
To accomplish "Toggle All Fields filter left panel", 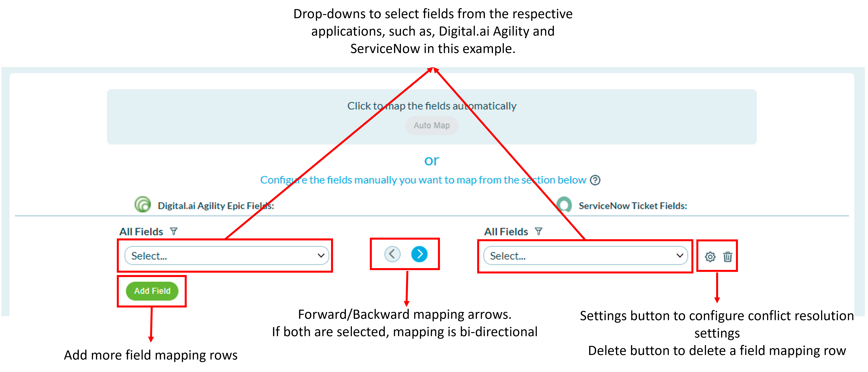I will (181, 231).
